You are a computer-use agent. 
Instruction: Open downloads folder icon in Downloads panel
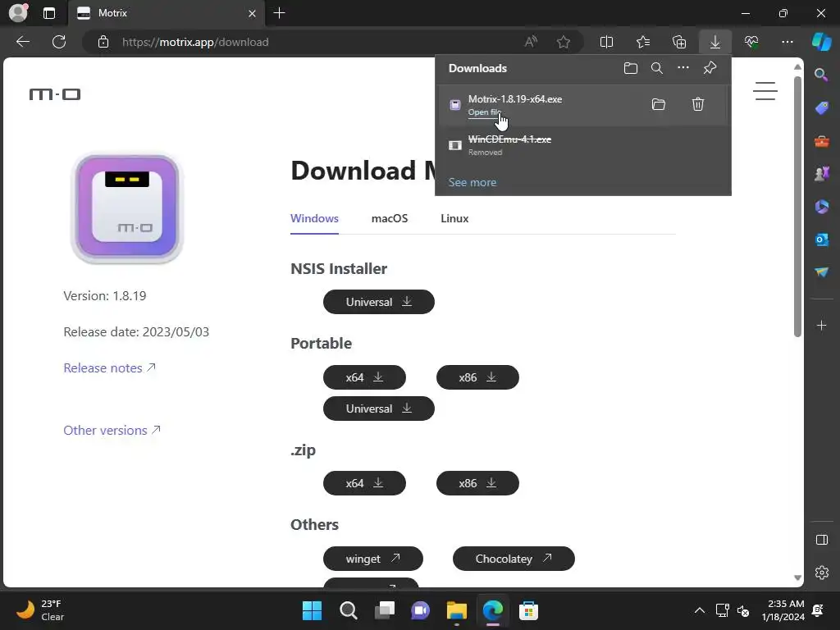point(631,68)
